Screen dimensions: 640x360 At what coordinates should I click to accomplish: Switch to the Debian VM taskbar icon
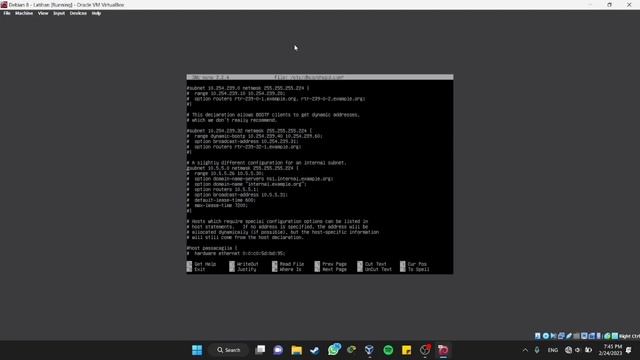(x=443, y=350)
